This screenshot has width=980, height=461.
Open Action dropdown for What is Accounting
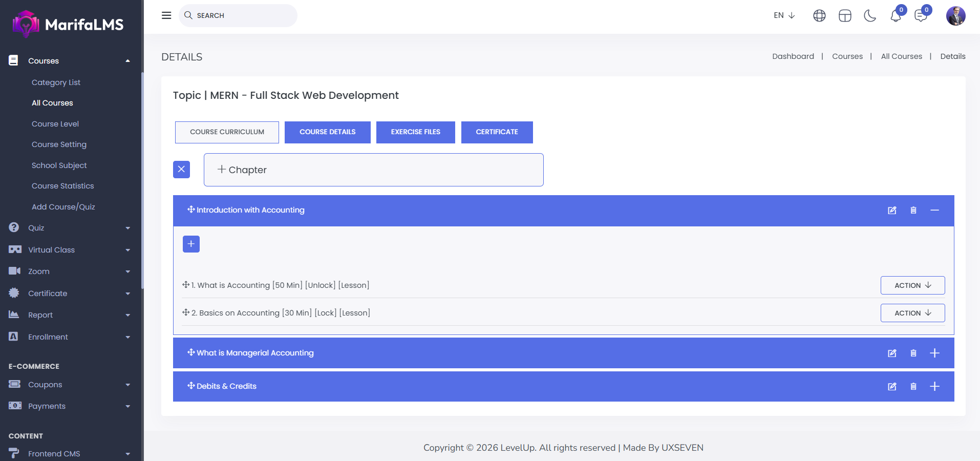[x=912, y=285]
